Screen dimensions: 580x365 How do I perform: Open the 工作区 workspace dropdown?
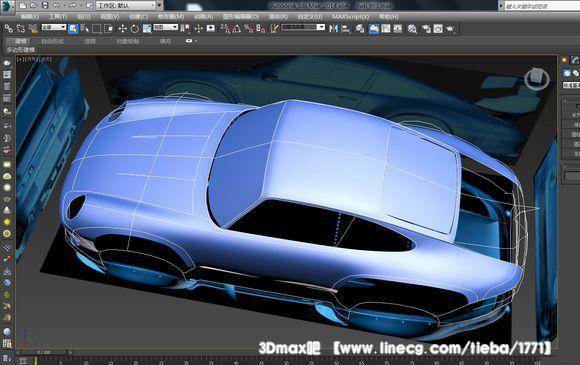click(x=126, y=6)
